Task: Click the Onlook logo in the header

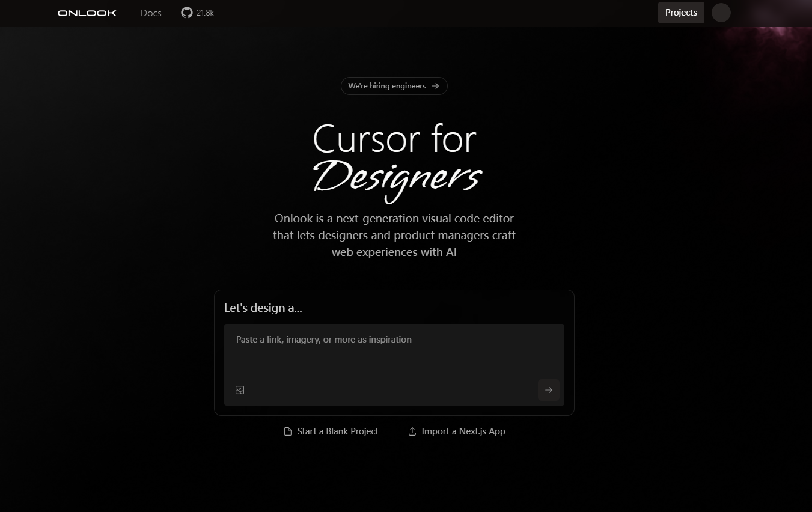Action: point(87,13)
